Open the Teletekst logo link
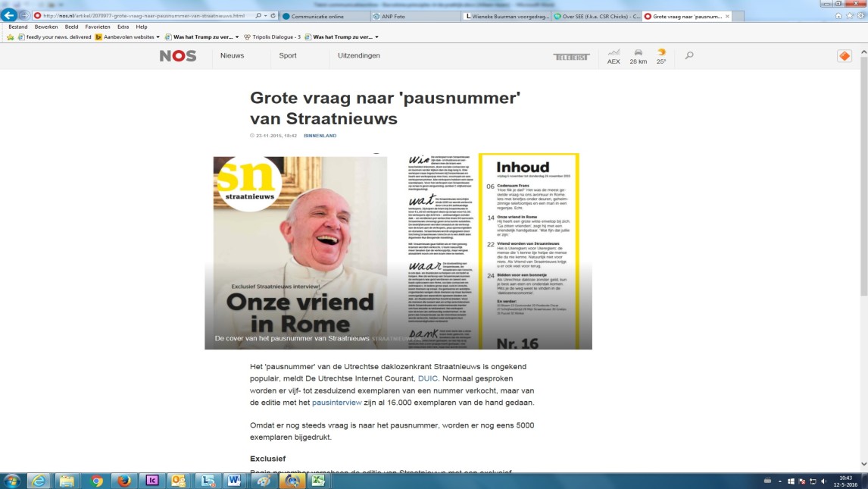The image size is (868, 489). [x=571, y=57]
